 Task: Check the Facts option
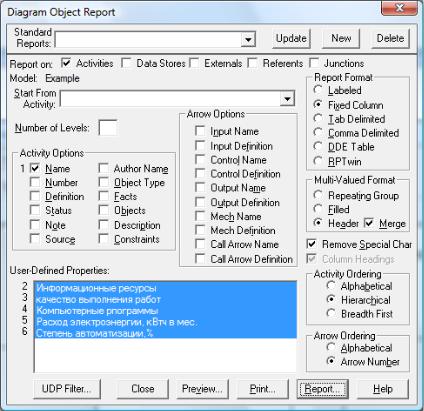(104, 196)
